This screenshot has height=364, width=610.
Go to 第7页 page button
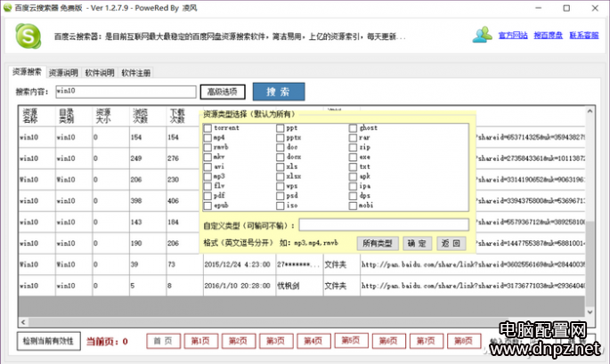point(427,341)
